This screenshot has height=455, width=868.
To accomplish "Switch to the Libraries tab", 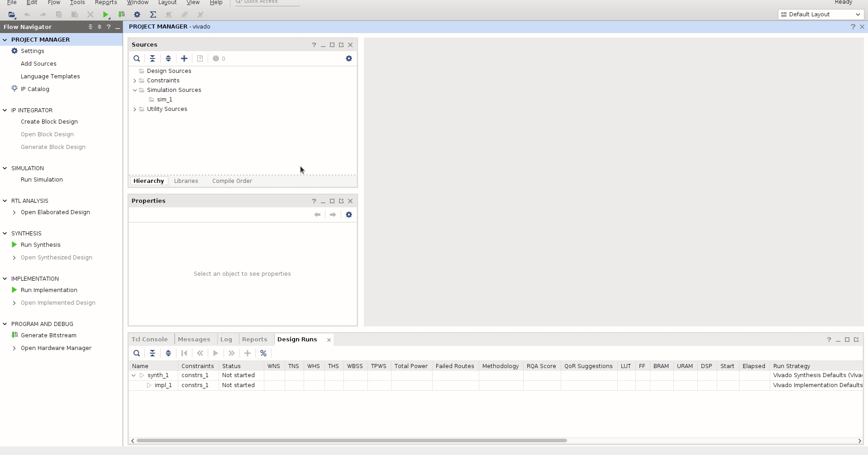I will [x=186, y=181].
